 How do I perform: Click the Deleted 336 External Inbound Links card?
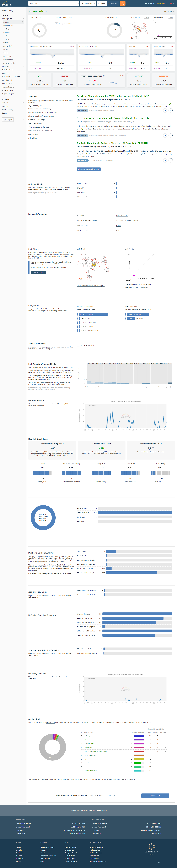64,80
